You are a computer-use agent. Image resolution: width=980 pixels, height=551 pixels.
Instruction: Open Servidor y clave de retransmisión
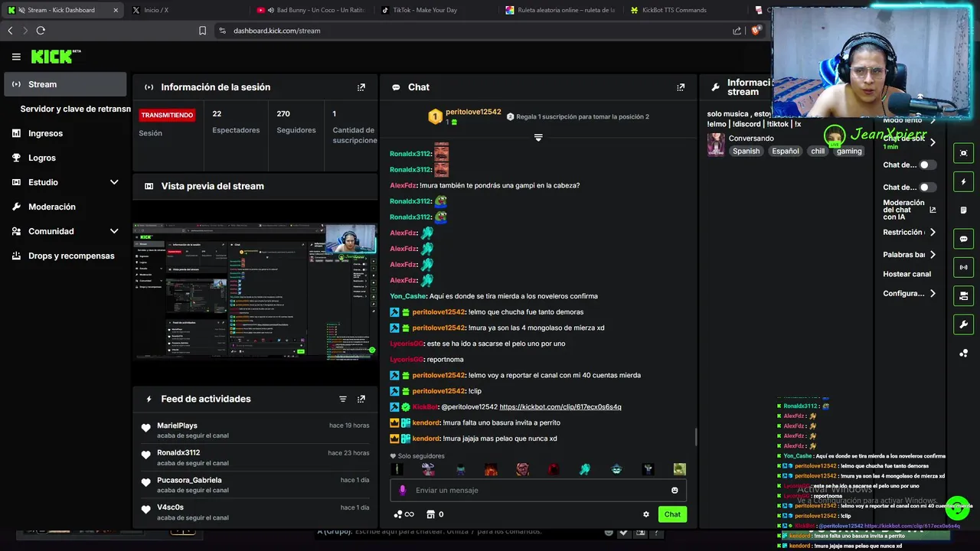[x=75, y=109]
